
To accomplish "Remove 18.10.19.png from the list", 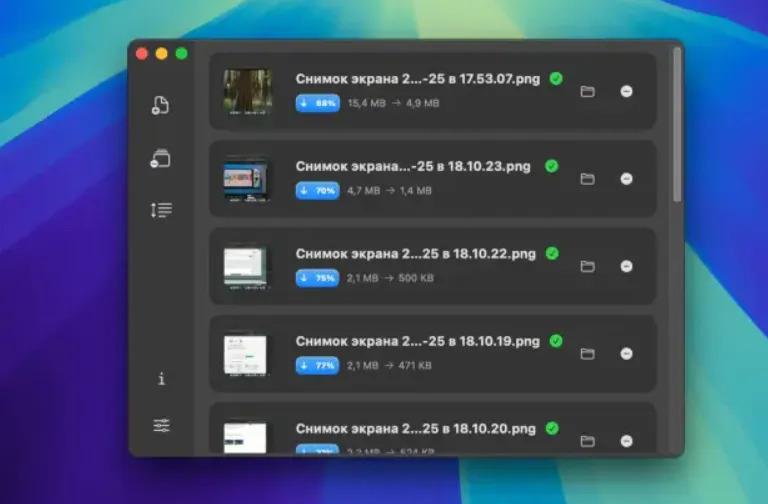I will (x=626, y=354).
